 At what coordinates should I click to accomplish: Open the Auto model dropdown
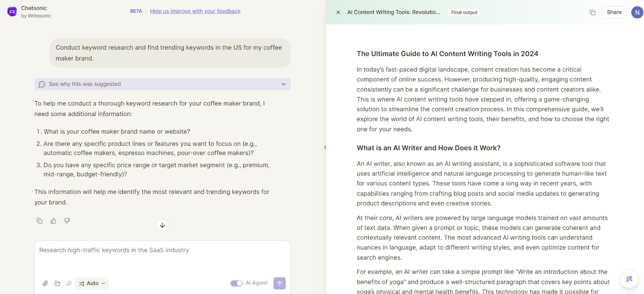pyautogui.click(x=92, y=283)
